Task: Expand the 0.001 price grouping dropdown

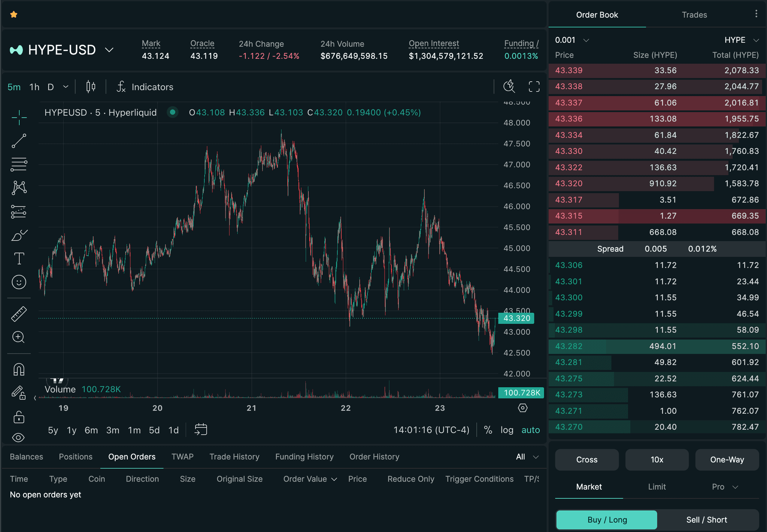Action: click(x=586, y=40)
